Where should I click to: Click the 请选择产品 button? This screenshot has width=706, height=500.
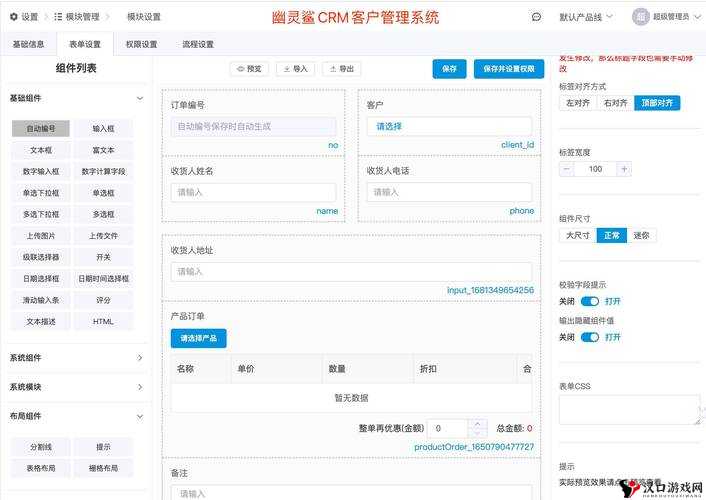click(199, 338)
